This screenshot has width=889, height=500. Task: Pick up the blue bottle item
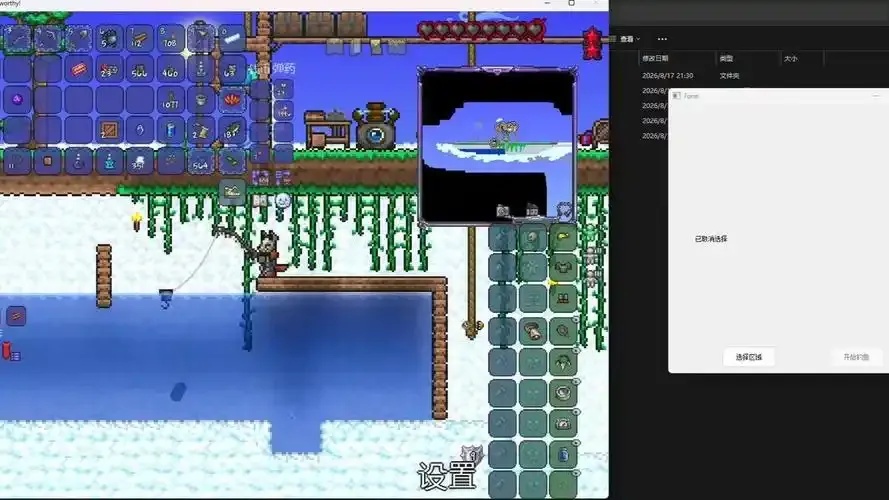pyautogui.click(x=170, y=130)
